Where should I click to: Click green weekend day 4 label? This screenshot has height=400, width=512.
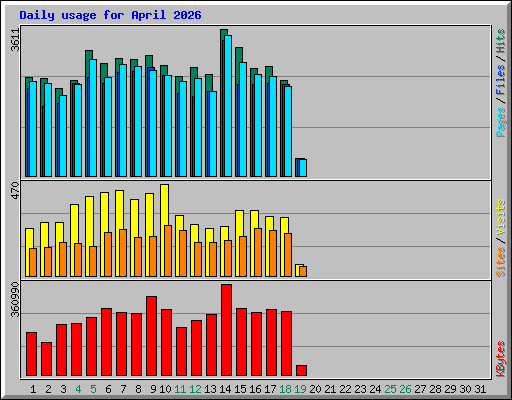(x=78, y=389)
